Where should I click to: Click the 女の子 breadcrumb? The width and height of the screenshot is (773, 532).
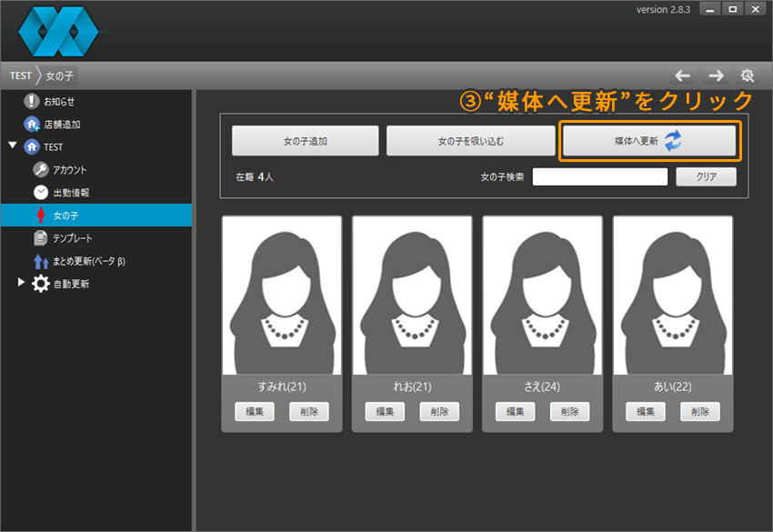pyautogui.click(x=60, y=75)
